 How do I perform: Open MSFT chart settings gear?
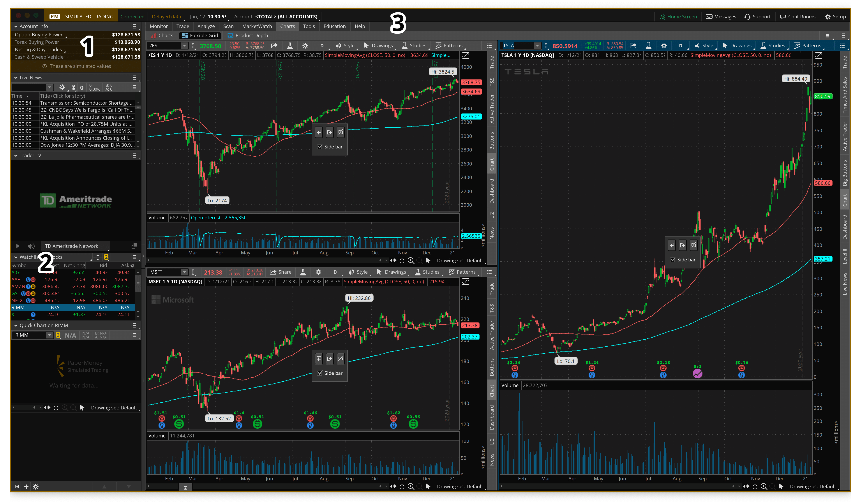tap(318, 272)
